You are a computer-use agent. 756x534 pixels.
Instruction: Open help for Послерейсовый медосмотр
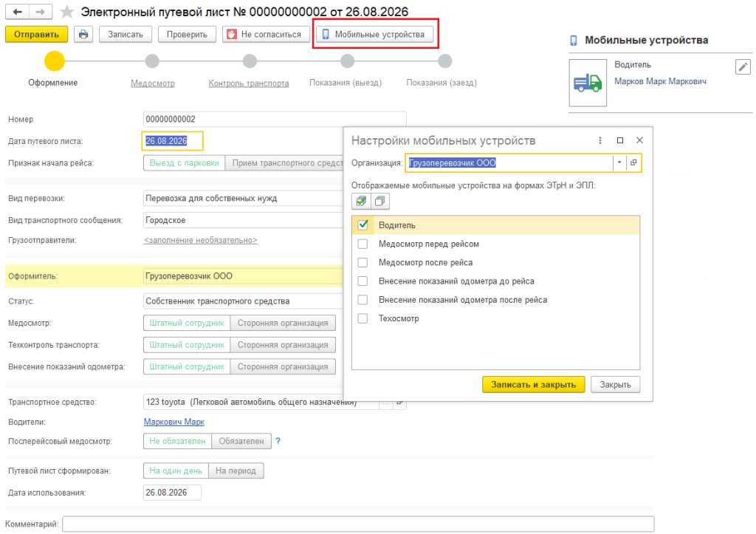(x=278, y=441)
